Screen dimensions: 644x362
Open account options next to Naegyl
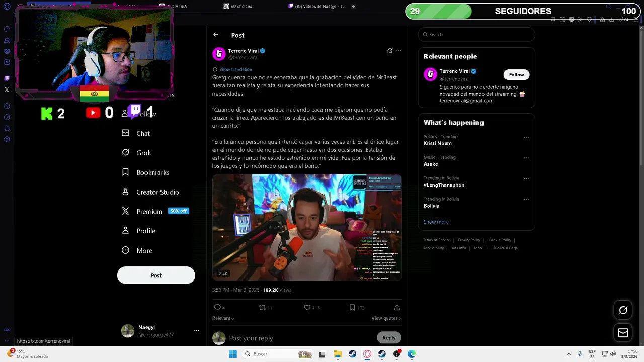pos(197,331)
